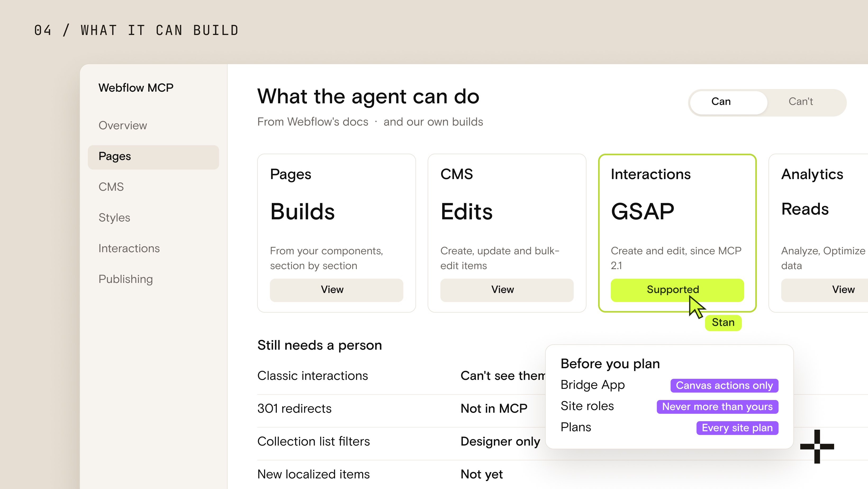Click the Not yet status
This screenshot has width=868, height=489.
482,475
